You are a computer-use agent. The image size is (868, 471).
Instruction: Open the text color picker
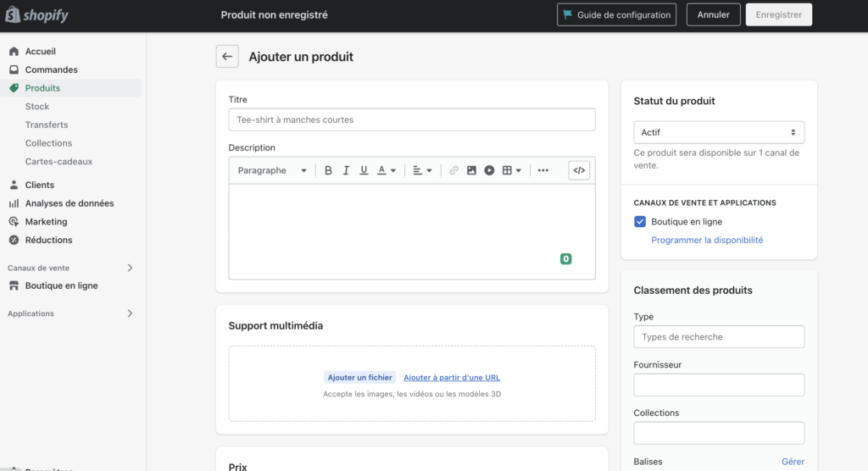tap(387, 170)
